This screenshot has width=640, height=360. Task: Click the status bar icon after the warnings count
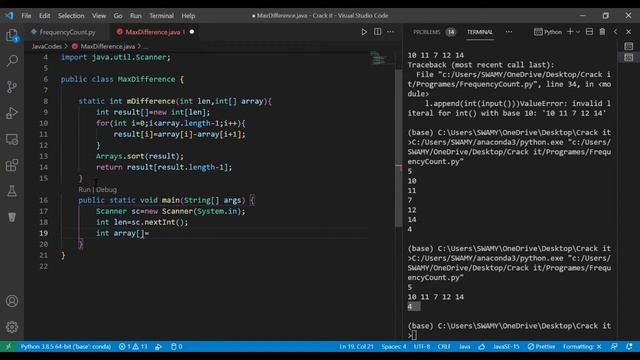158,347
